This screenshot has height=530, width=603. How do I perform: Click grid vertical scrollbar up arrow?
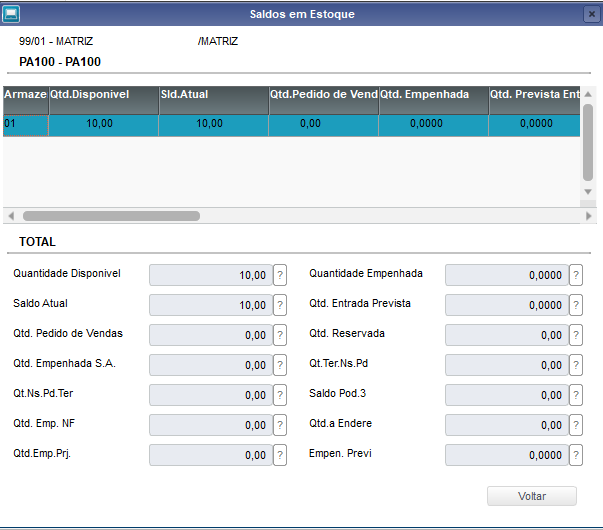tap(588, 94)
